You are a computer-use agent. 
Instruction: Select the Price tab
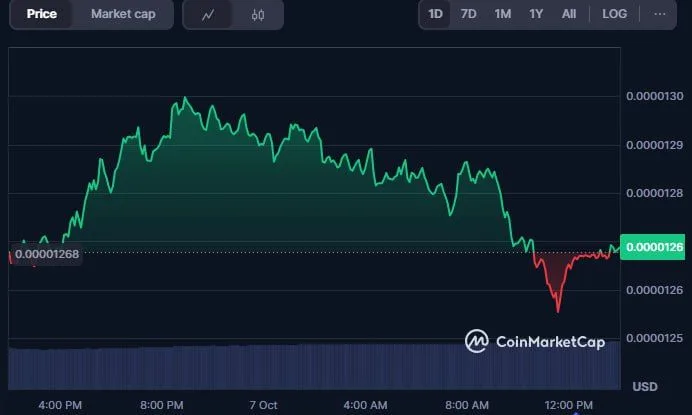pos(42,14)
